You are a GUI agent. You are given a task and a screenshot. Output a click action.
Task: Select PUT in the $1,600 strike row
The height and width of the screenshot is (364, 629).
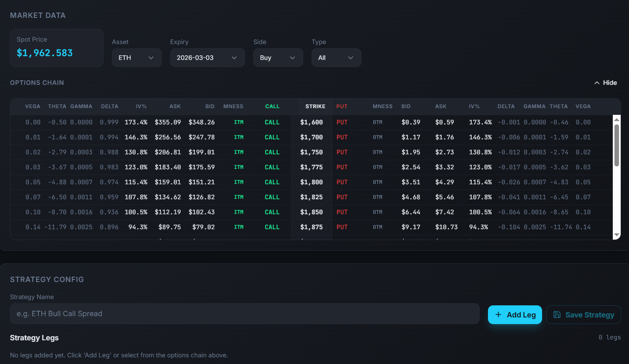pos(342,122)
